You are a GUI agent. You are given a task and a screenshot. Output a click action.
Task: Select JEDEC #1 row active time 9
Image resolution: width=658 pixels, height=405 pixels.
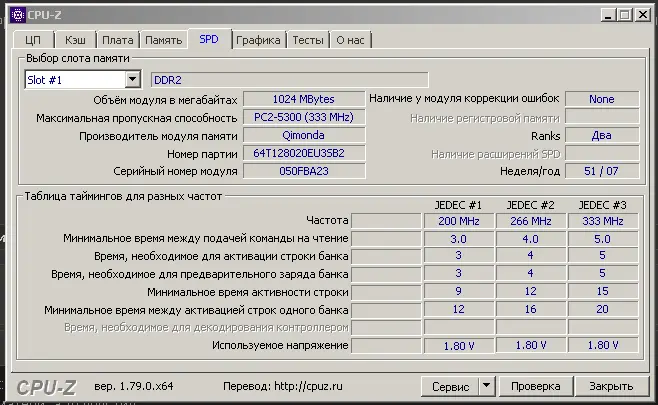pyautogui.click(x=459, y=291)
